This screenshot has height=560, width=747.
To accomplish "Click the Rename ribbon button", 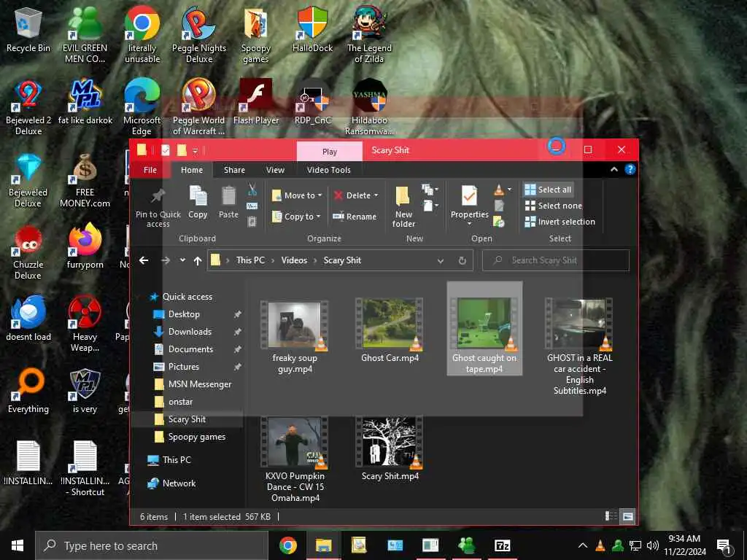I will tap(355, 216).
